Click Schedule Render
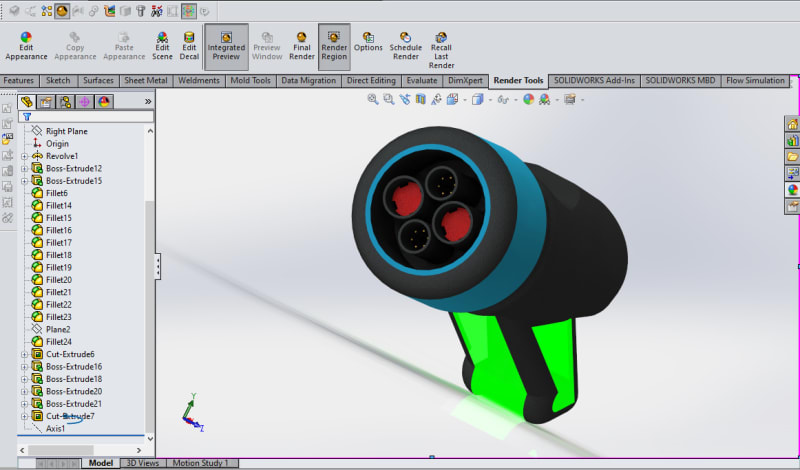The width and height of the screenshot is (800, 470). 406,46
